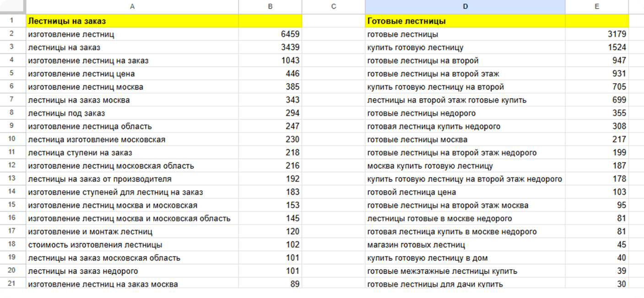Viewport: 644px width, 298px height.
Task: Click cell 'изготовление лестница область'
Action: [x=132, y=126]
